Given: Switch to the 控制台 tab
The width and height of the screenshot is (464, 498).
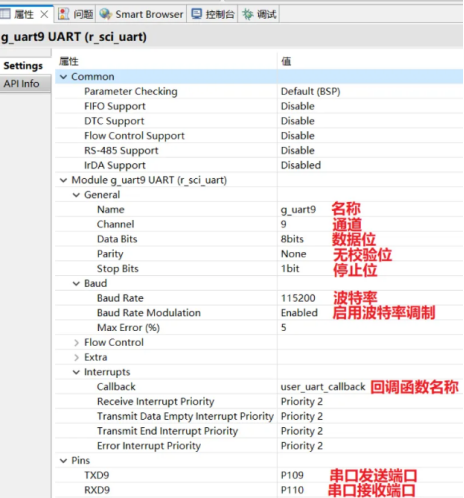Looking at the screenshot, I should tap(212, 14).
